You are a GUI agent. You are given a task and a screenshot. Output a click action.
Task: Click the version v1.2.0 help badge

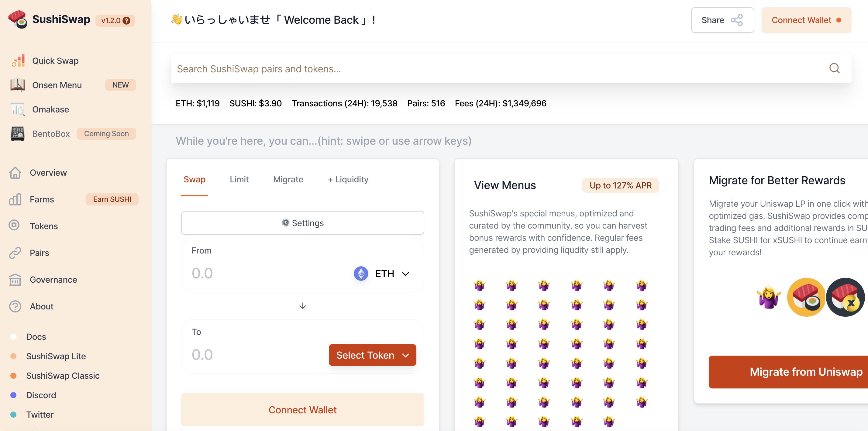coord(127,20)
